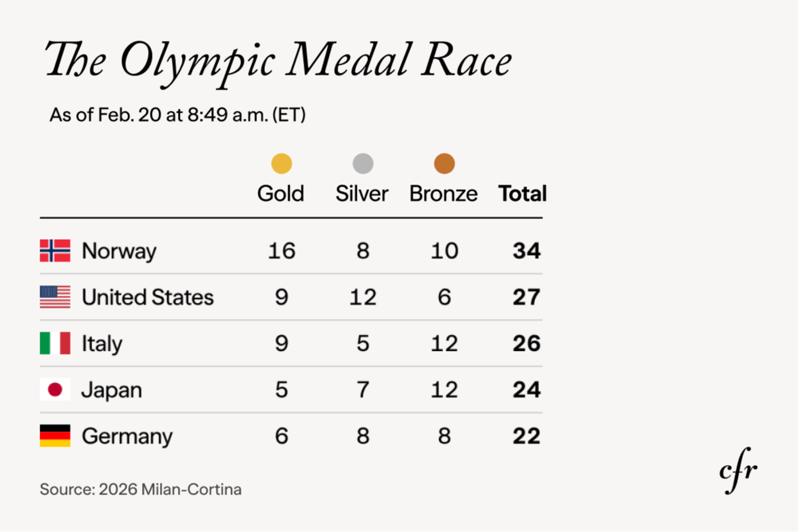The height and width of the screenshot is (532, 798).
Task: Click the United States country name
Action: [148, 297]
